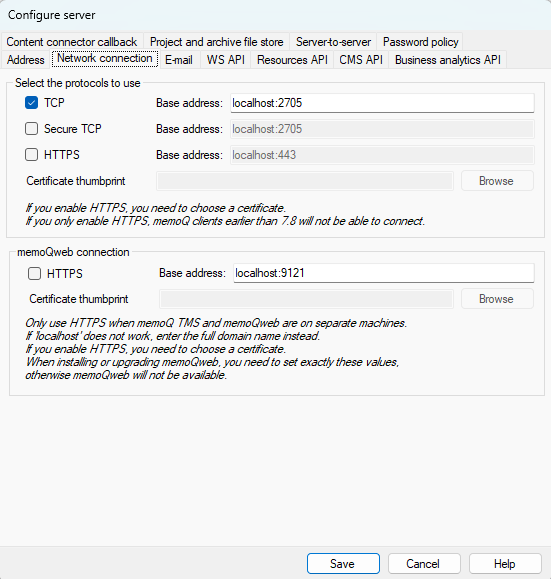
Task: Open the E-mail tab
Action: tap(179, 60)
